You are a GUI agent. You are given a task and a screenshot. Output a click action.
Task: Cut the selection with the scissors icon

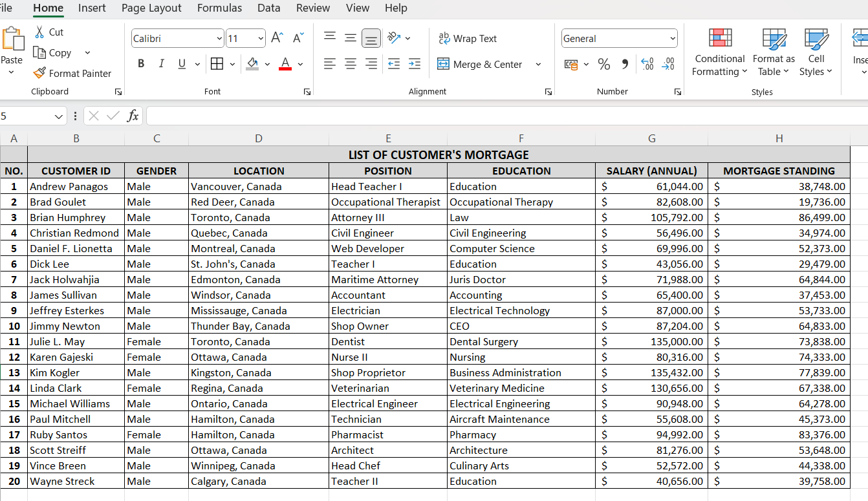point(40,32)
